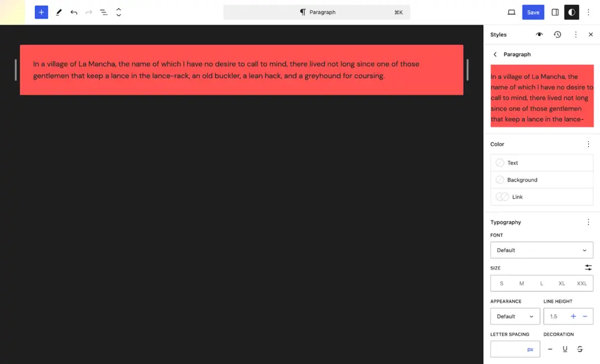Toggle the Settings sidebar panel icon
The width and height of the screenshot is (600, 364).
[555, 12]
